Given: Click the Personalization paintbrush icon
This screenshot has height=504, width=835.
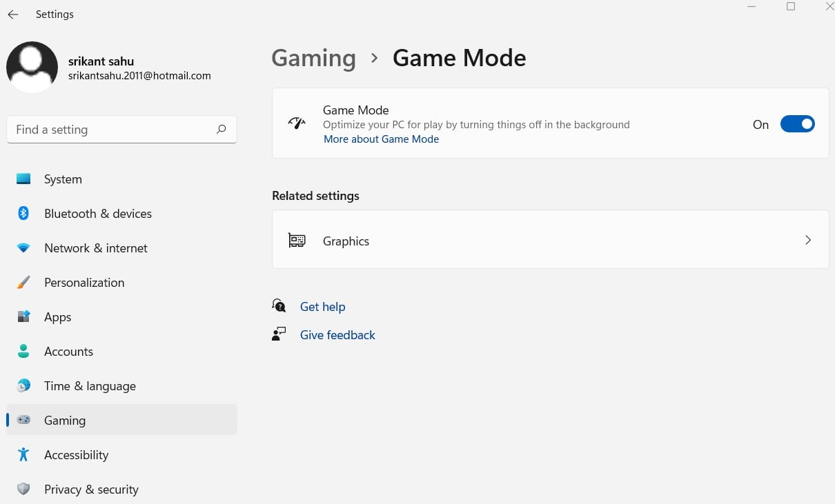Looking at the screenshot, I should (23, 283).
